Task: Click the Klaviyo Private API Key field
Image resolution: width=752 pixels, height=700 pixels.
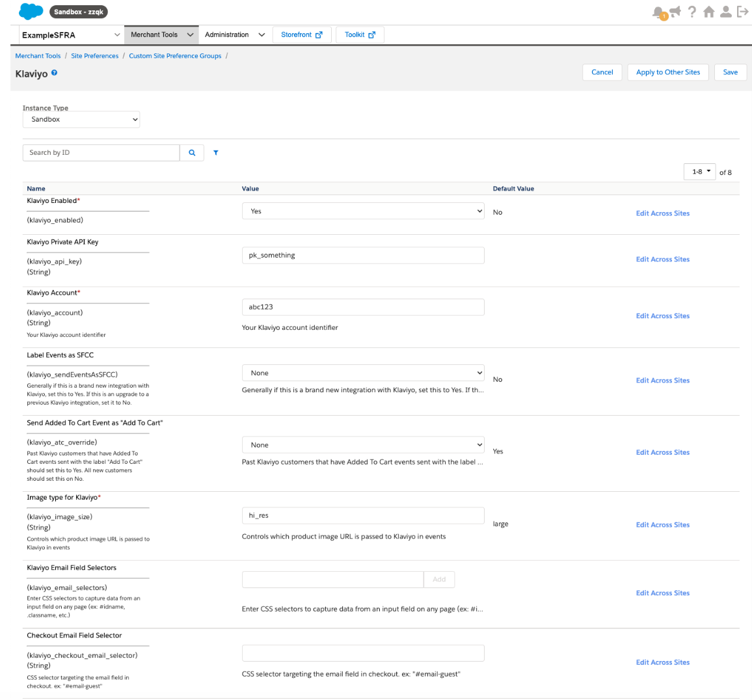Action: pyautogui.click(x=363, y=256)
